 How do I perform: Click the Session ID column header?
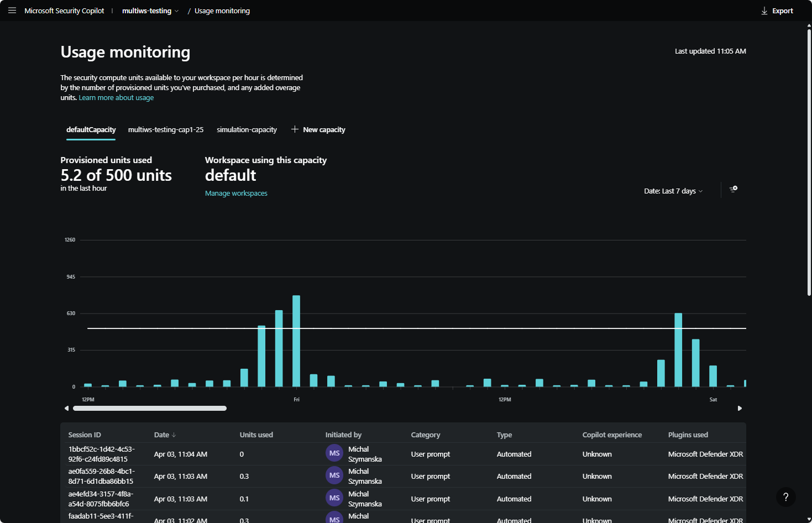85,435
